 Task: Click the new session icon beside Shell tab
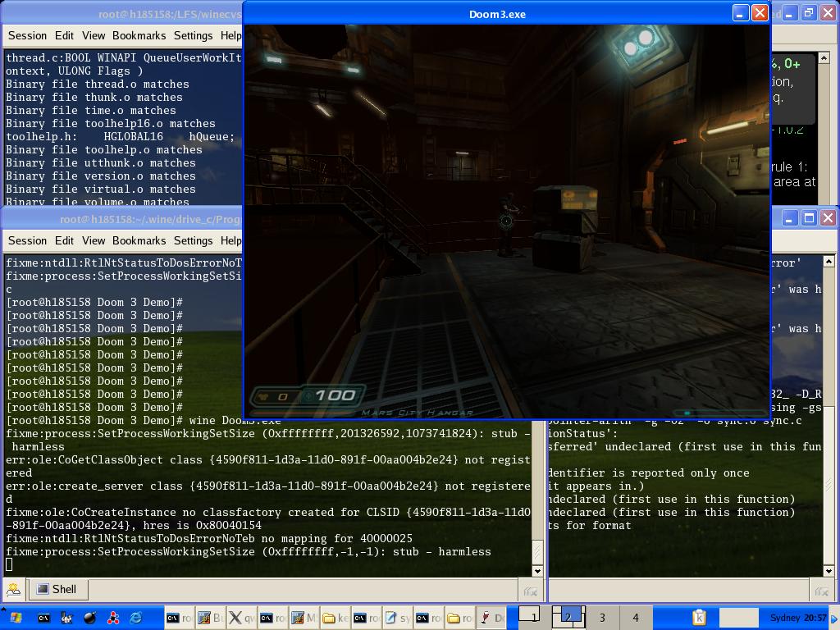pos(14,589)
